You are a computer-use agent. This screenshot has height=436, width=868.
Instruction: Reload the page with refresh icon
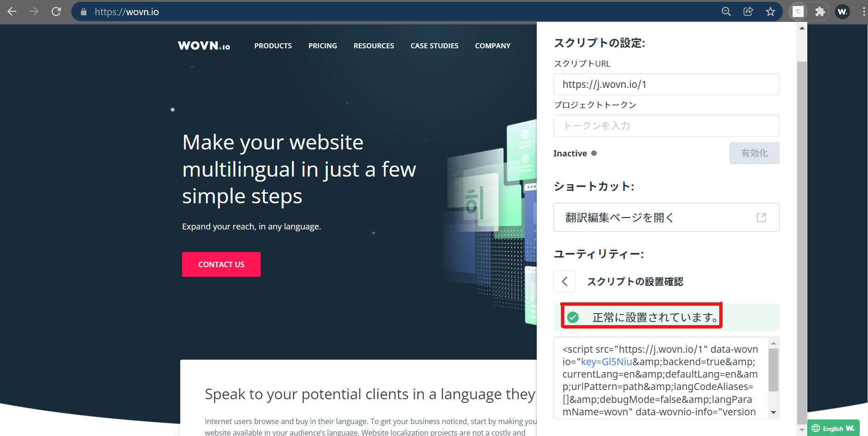pos(56,11)
